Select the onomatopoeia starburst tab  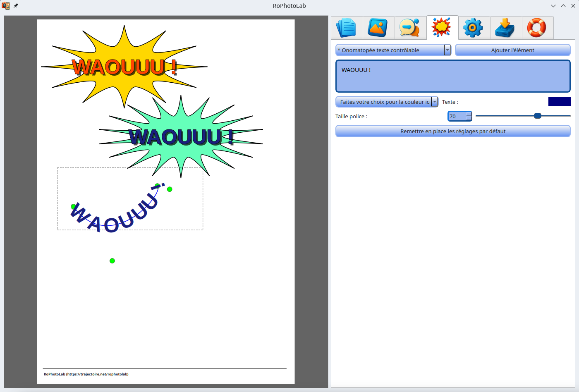(x=442, y=28)
